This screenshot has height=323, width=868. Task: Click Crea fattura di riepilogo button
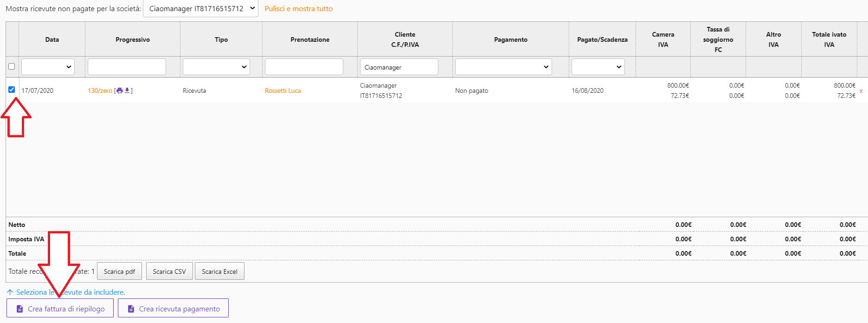[x=60, y=309]
